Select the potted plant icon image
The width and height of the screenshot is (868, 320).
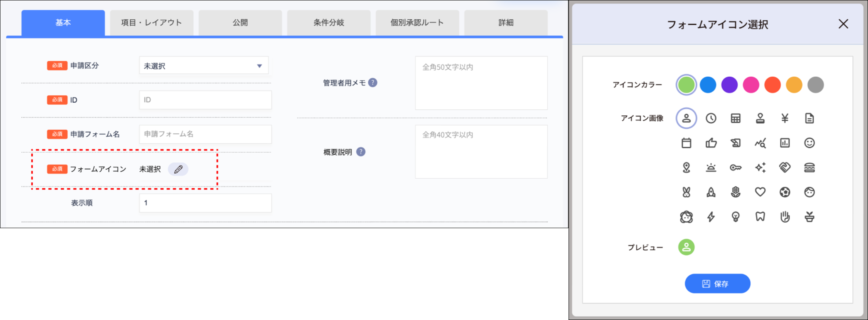[809, 217]
